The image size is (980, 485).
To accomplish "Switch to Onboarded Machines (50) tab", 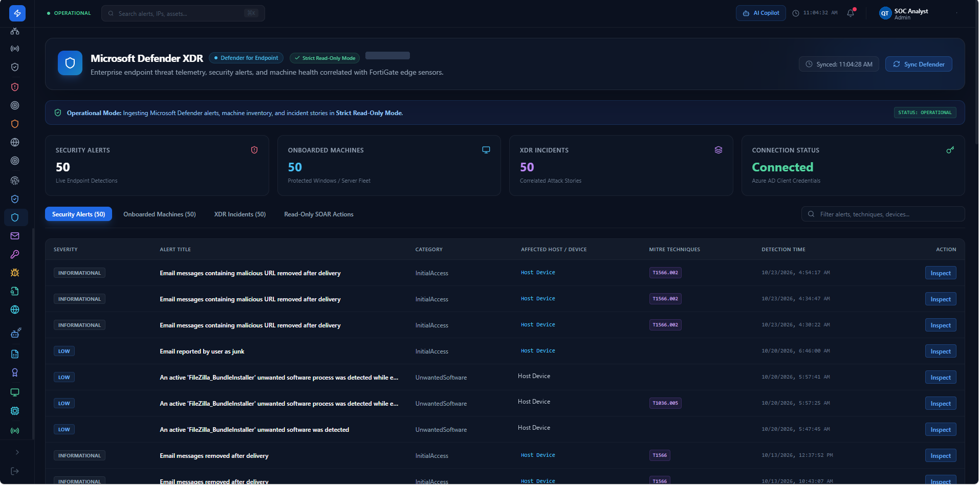I will tap(160, 214).
